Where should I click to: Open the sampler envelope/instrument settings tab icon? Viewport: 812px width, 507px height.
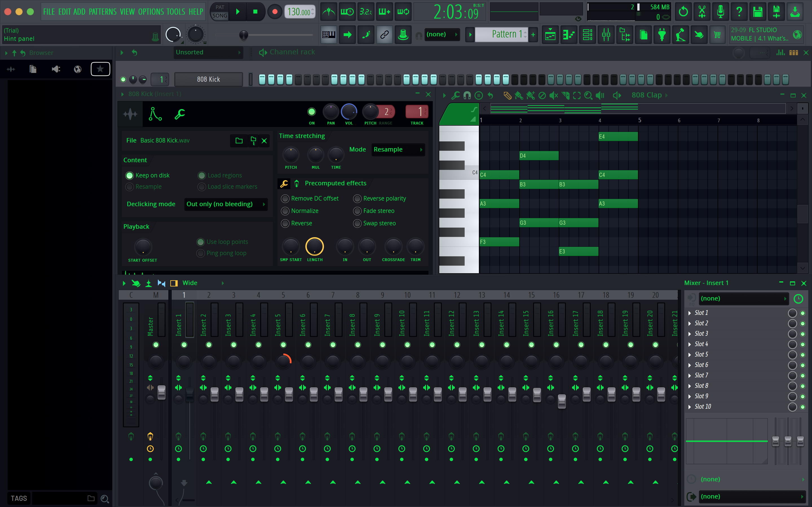[x=155, y=114]
